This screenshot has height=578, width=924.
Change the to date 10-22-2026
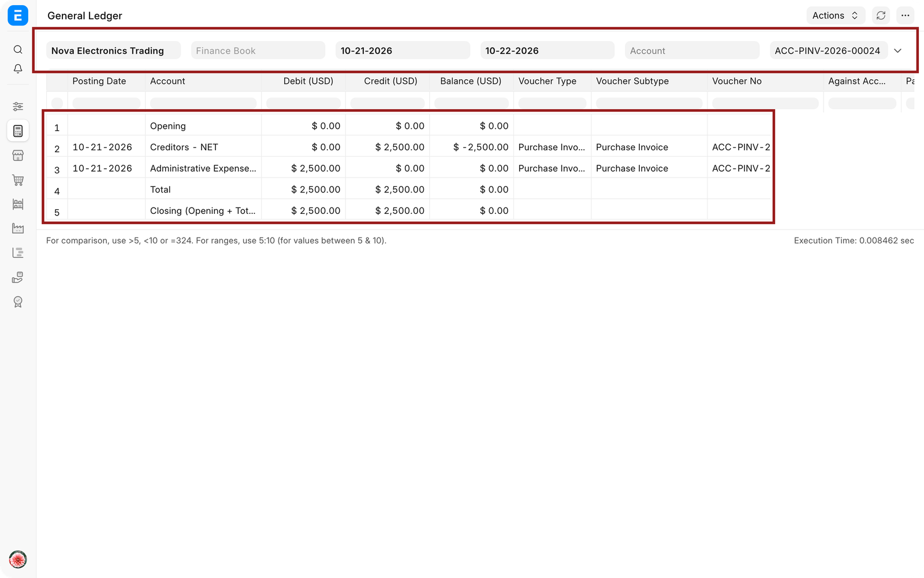click(x=547, y=50)
